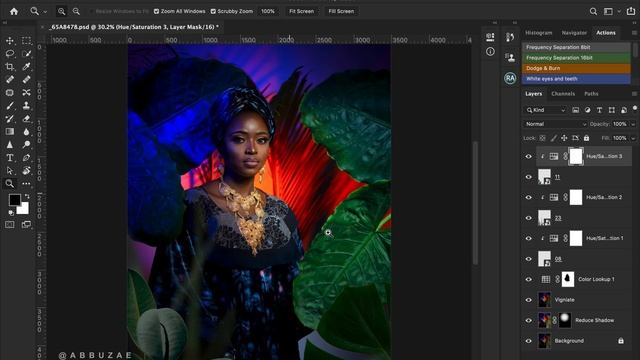Toggle Zoom All Windows checkbox

[156, 11]
